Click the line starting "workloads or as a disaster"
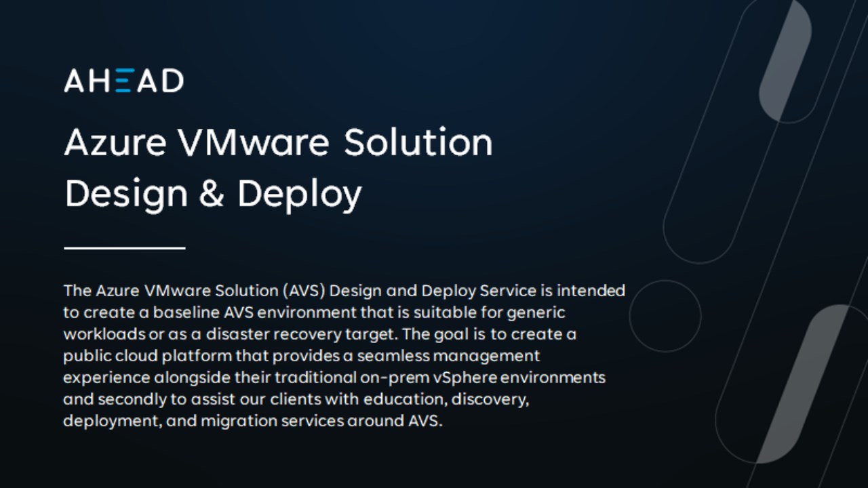The height and width of the screenshot is (488, 868). [x=320, y=334]
